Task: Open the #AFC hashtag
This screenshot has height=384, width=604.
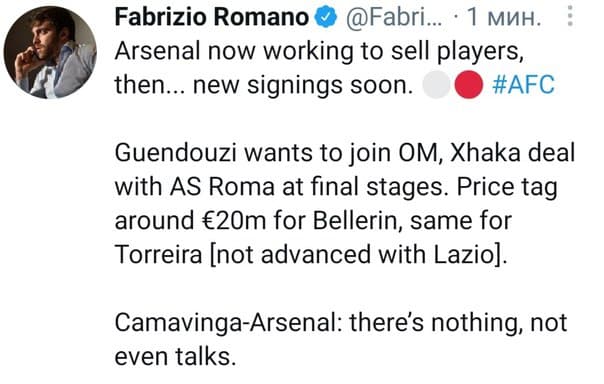Action: (523, 85)
